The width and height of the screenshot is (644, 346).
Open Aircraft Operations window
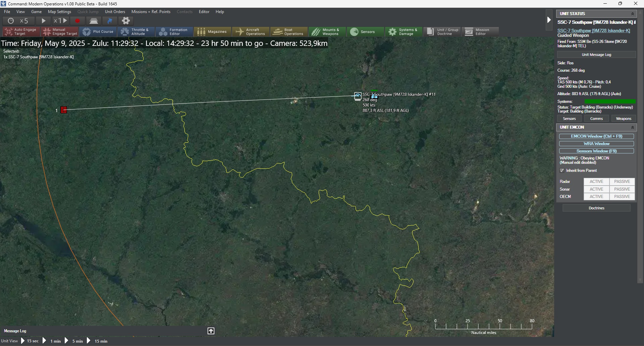pos(251,32)
